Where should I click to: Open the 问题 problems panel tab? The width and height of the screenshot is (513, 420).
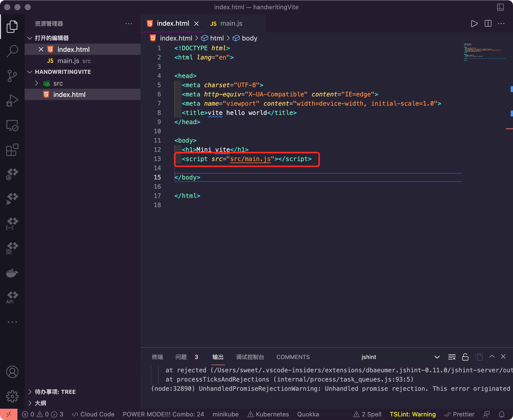pos(187,357)
